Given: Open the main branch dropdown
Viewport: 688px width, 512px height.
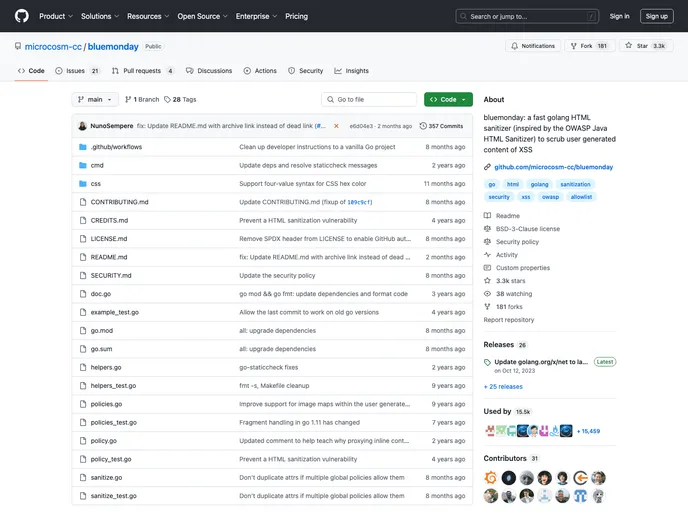Looking at the screenshot, I should pos(95,100).
